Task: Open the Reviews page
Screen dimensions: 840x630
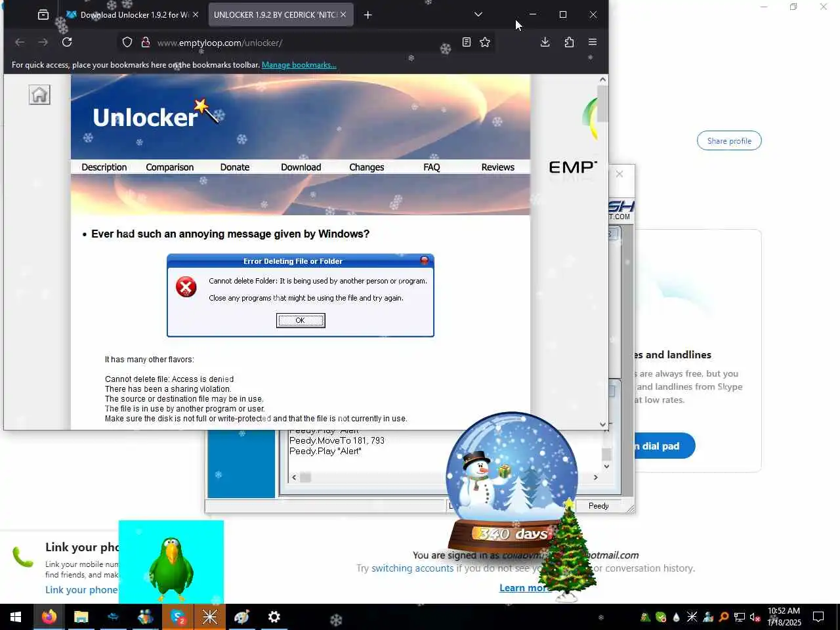Action: [x=498, y=167]
